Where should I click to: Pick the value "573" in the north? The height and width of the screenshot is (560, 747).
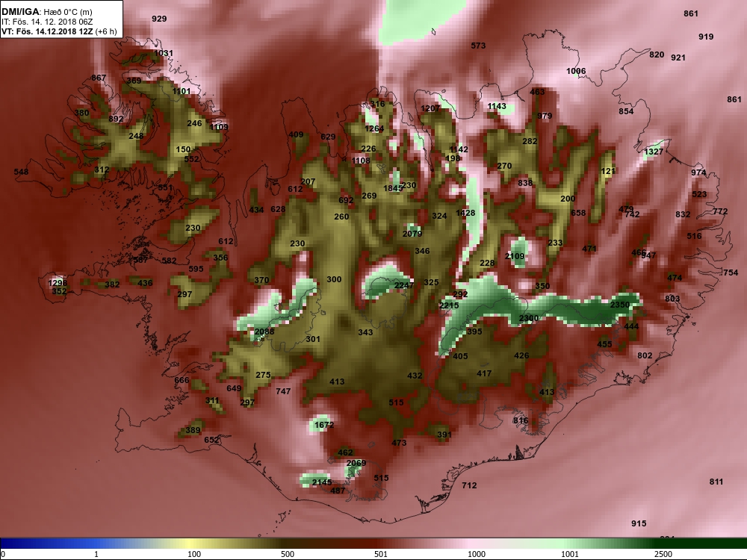pos(478,46)
